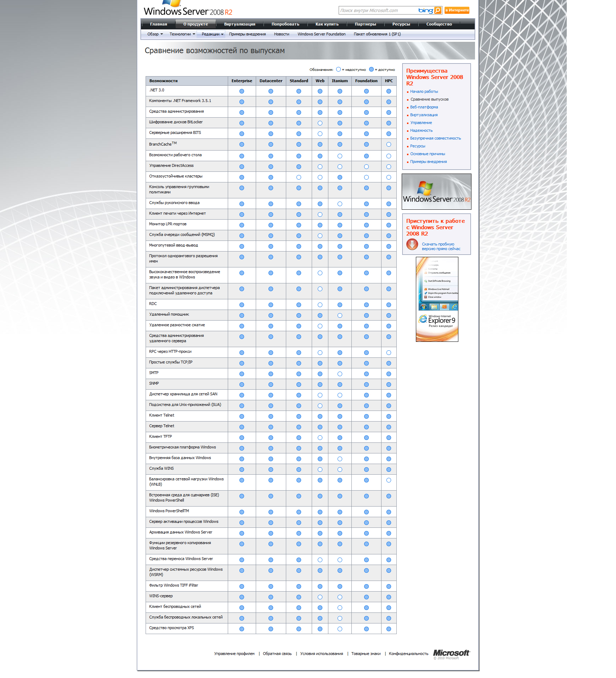Open the Начало работы sidebar link

click(424, 91)
